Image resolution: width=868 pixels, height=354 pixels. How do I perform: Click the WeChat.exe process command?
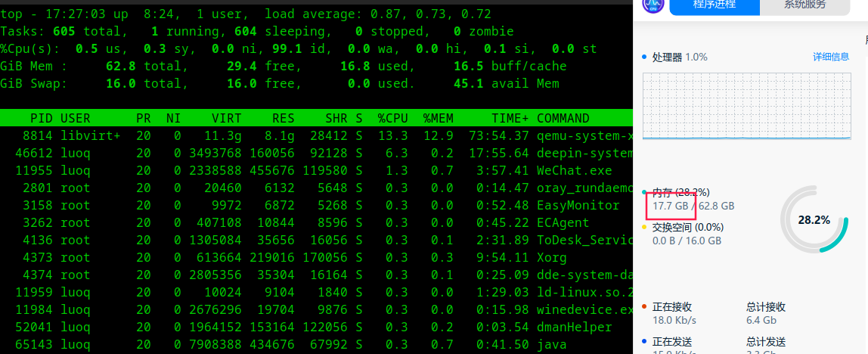574,171
